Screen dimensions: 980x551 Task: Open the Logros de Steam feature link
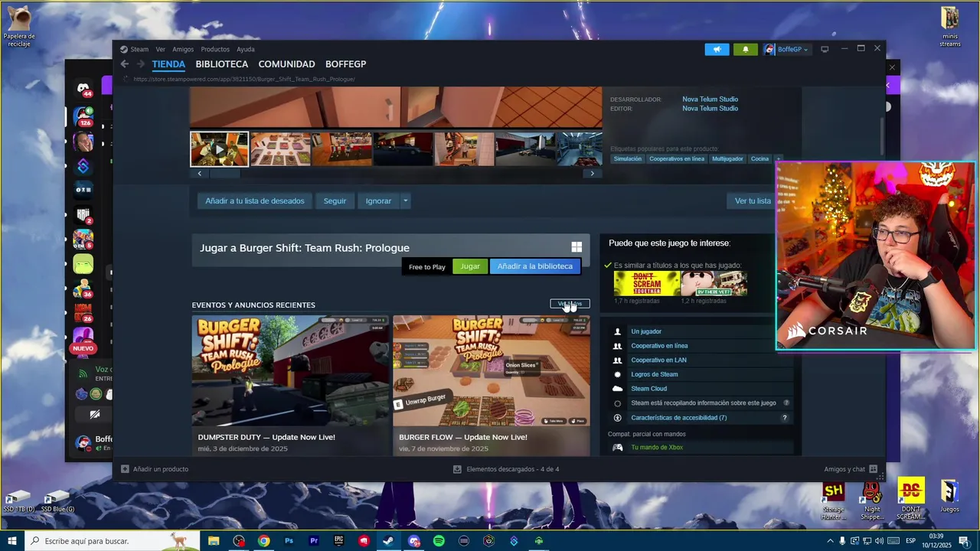click(655, 374)
